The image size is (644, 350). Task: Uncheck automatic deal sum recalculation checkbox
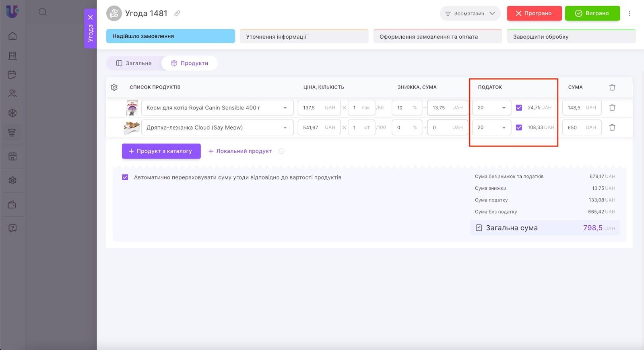pyautogui.click(x=125, y=177)
